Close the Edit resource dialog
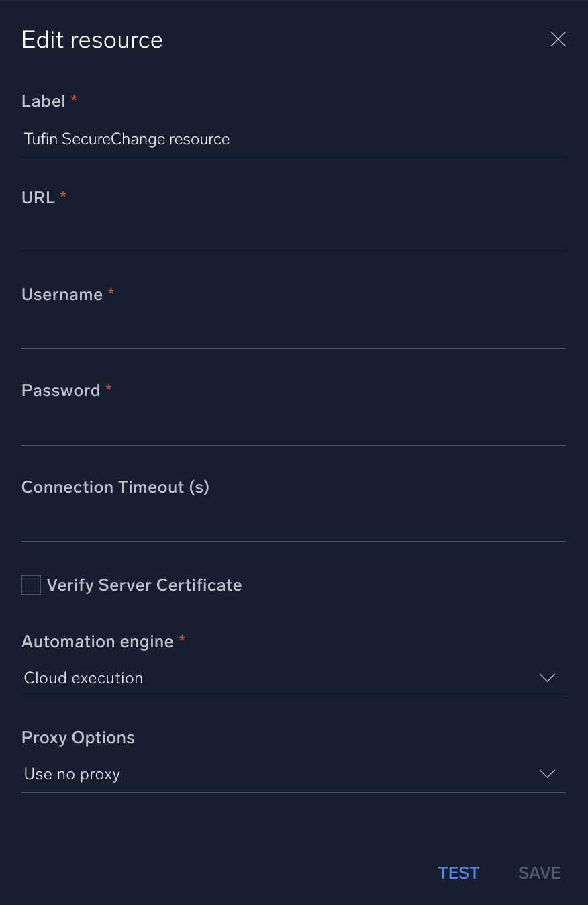The image size is (588, 905). [x=558, y=39]
